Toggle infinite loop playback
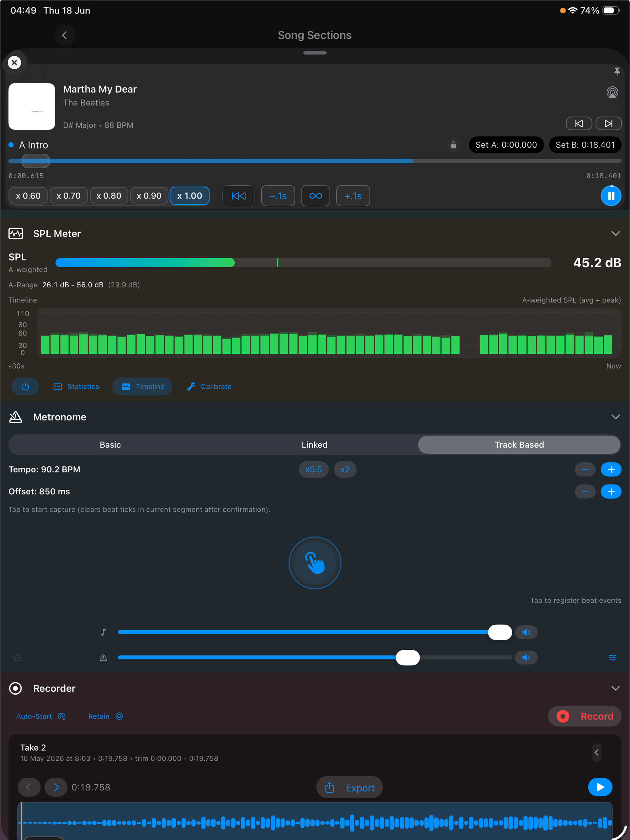Screen dimensions: 630x840 click(x=315, y=196)
